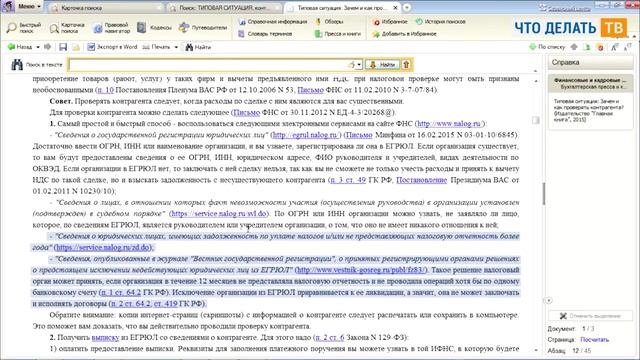The height and width of the screenshot is (360, 640).
Task: Click scroll down arrow of document scrollbar
Action: click(536, 350)
